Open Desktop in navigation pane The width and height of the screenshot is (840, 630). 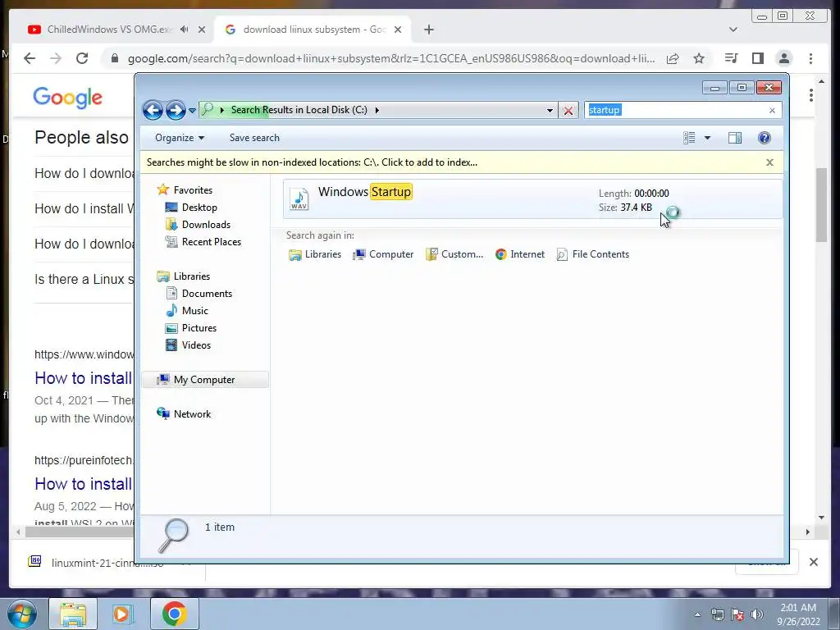[191, 208]
